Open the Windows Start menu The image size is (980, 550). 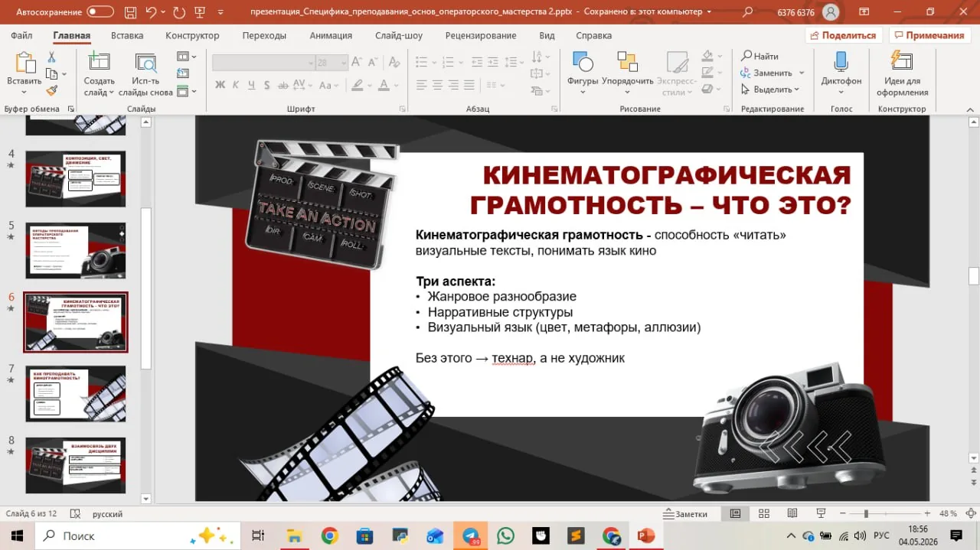point(17,535)
